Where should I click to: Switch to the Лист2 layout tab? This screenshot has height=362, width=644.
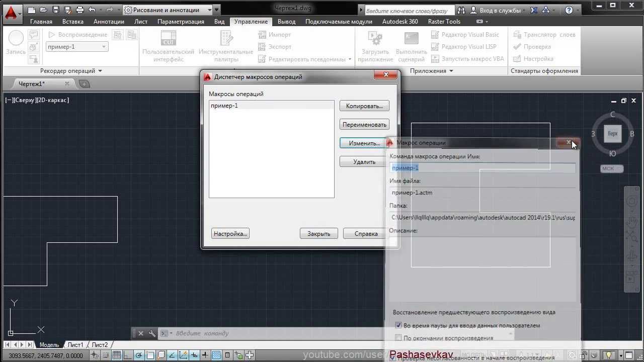[x=100, y=345]
